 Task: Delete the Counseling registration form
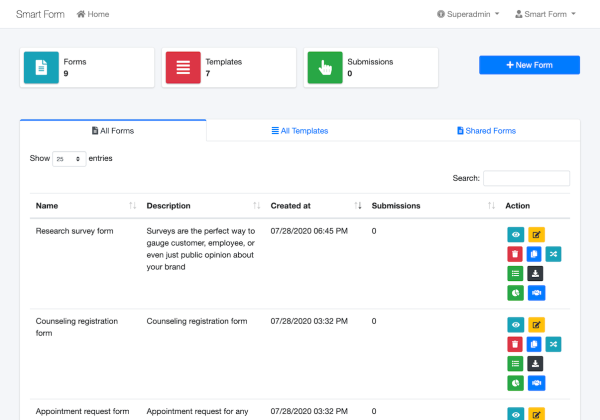516,344
